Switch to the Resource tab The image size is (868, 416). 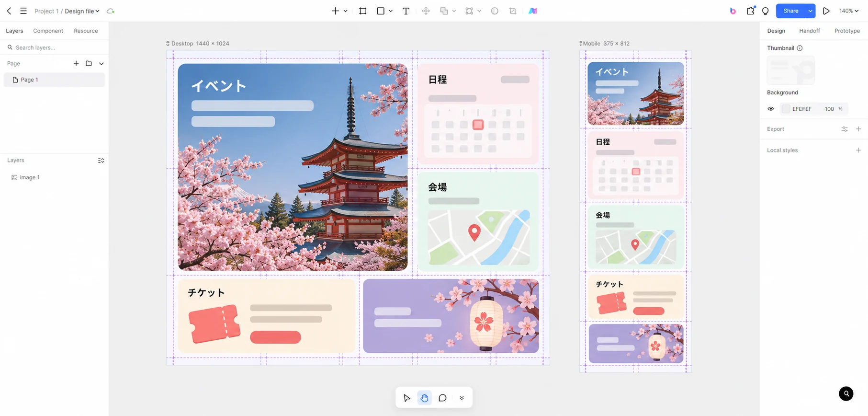pos(86,31)
